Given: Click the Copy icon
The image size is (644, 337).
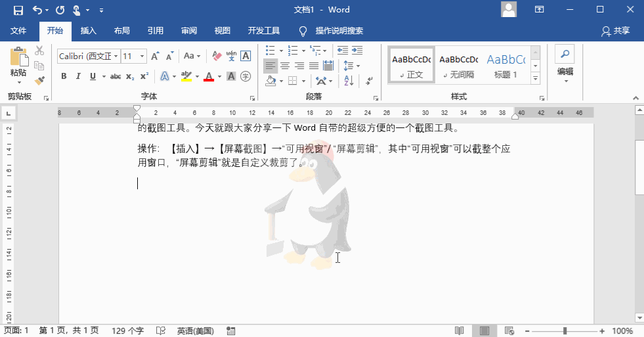Looking at the screenshot, I should click(39, 65).
